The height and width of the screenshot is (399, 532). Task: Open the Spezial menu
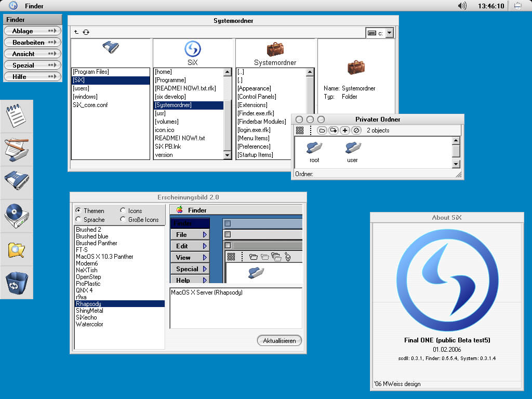[33, 65]
